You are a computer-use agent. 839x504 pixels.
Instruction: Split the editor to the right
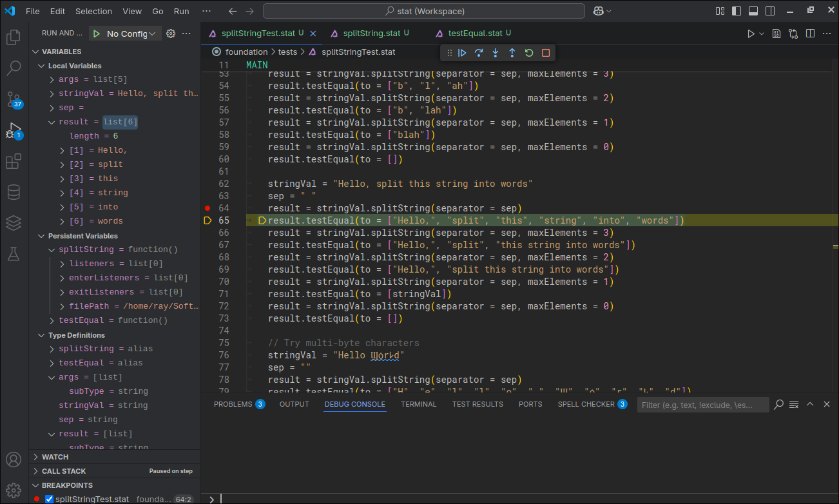pos(811,34)
